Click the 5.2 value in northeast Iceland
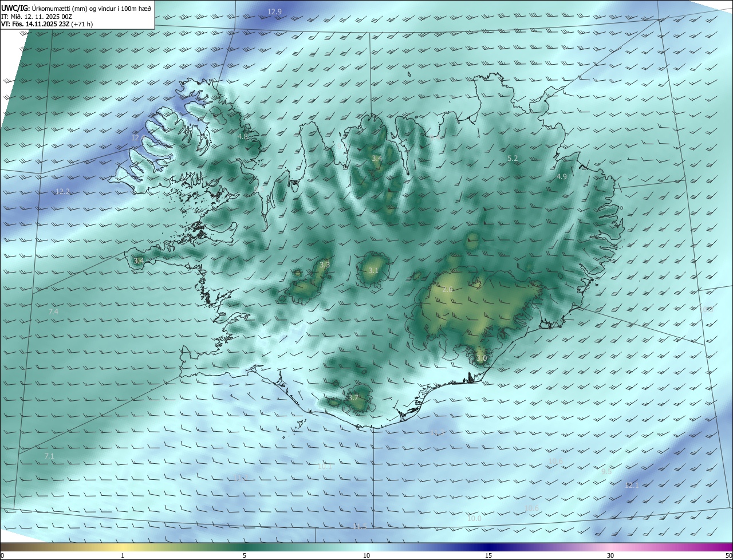The width and height of the screenshot is (733, 560). coord(513,158)
